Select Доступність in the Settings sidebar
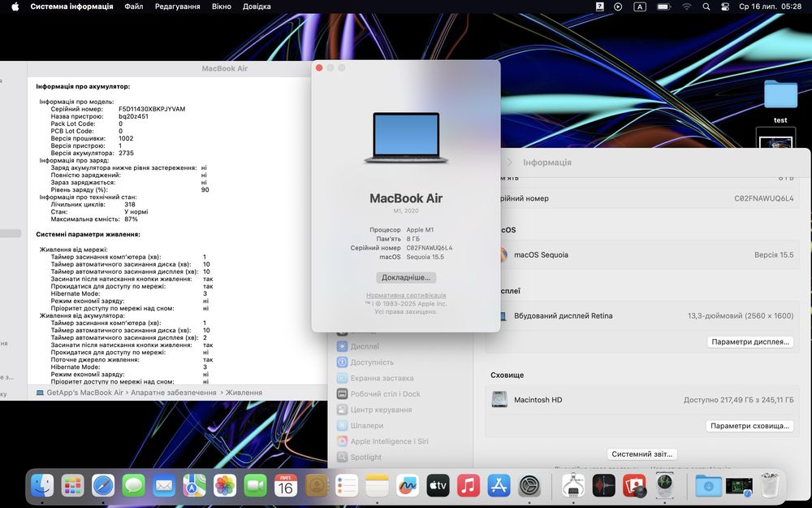Viewport: 812px width, 508px height. point(365,363)
